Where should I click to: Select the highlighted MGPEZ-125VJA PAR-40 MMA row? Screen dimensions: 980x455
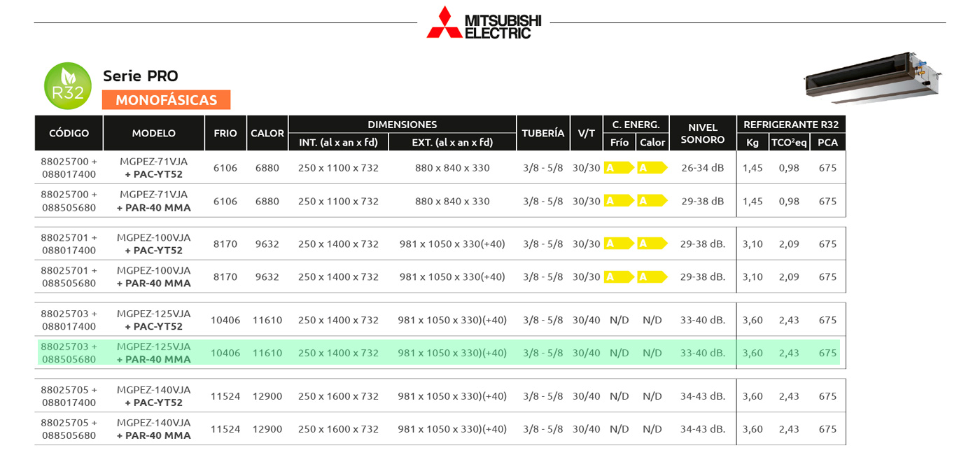click(438, 353)
